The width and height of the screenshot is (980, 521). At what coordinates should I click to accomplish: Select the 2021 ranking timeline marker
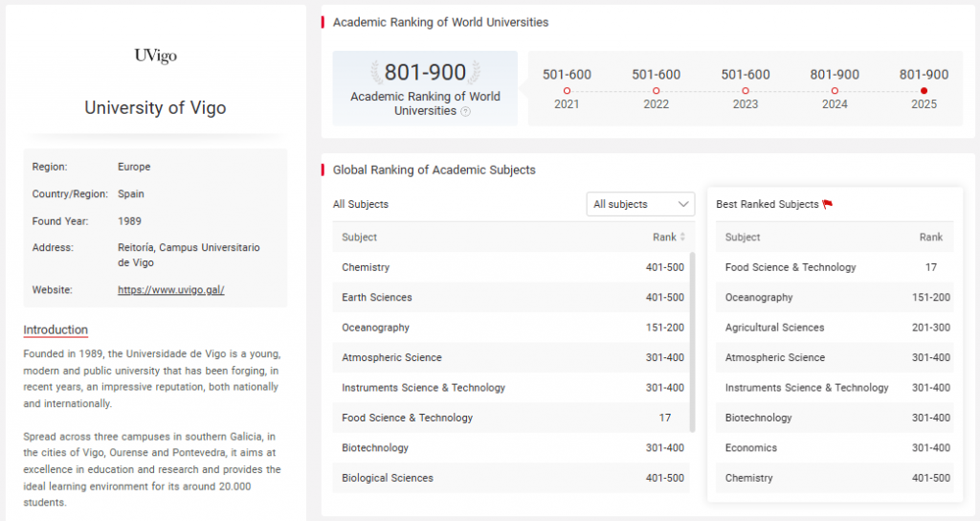[x=567, y=90]
